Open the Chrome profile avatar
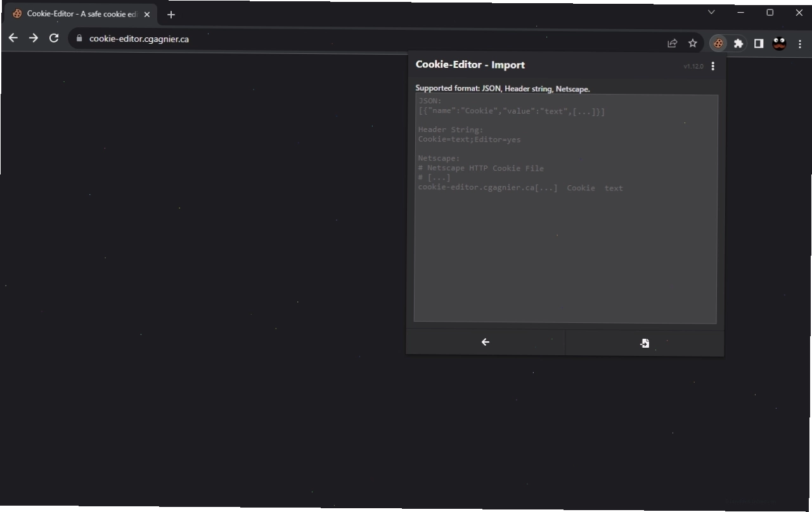Image resolution: width=812 pixels, height=512 pixels. coord(779,43)
